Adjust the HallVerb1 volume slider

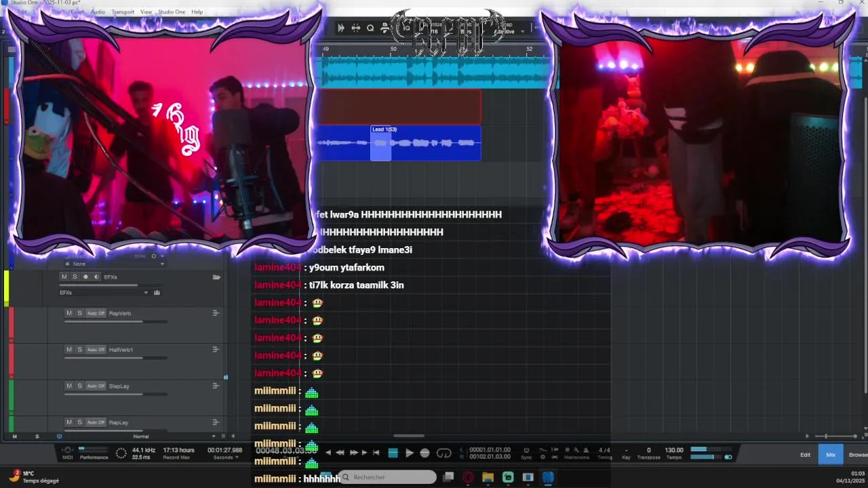[115, 358]
